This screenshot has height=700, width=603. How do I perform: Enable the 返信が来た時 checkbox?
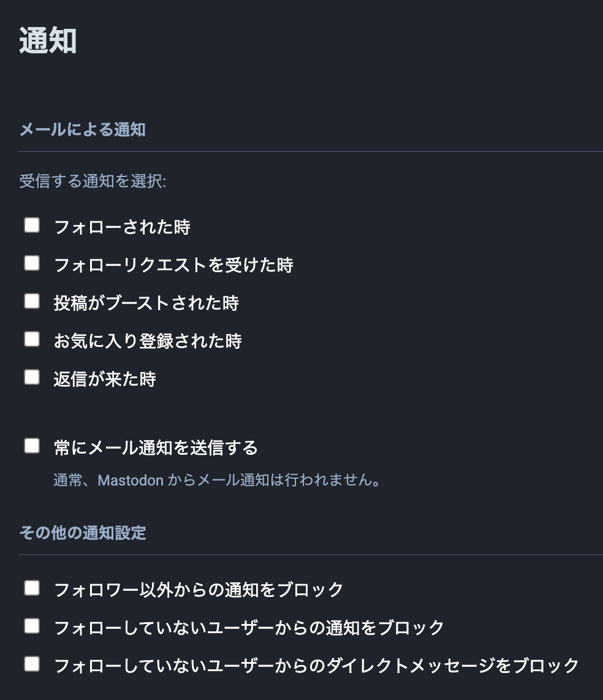point(32,377)
